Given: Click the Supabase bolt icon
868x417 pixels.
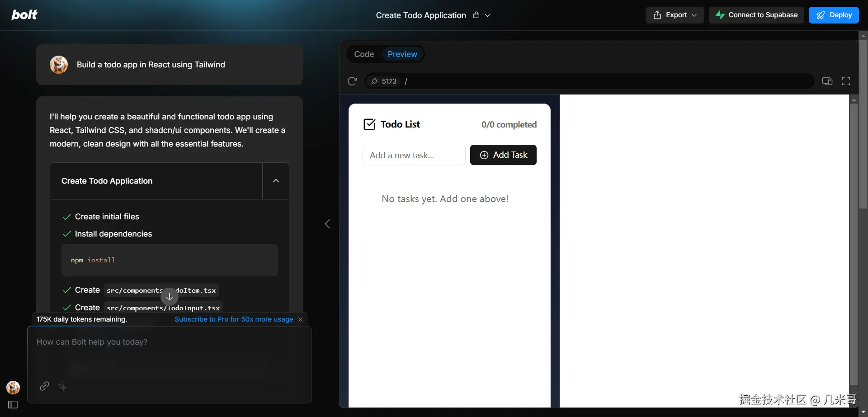Looking at the screenshot, I should [720, 15].
